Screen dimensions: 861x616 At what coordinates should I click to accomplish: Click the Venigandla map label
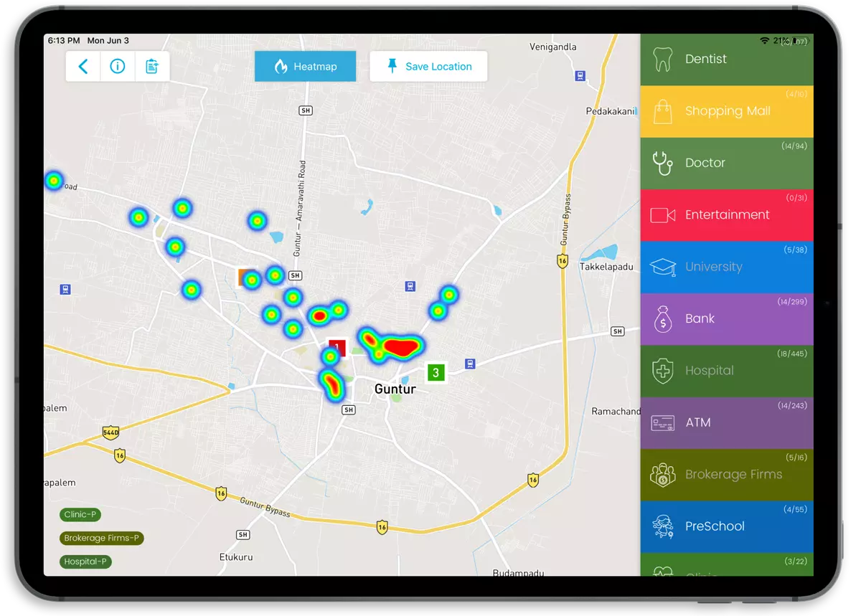click(x=553, y=47)
